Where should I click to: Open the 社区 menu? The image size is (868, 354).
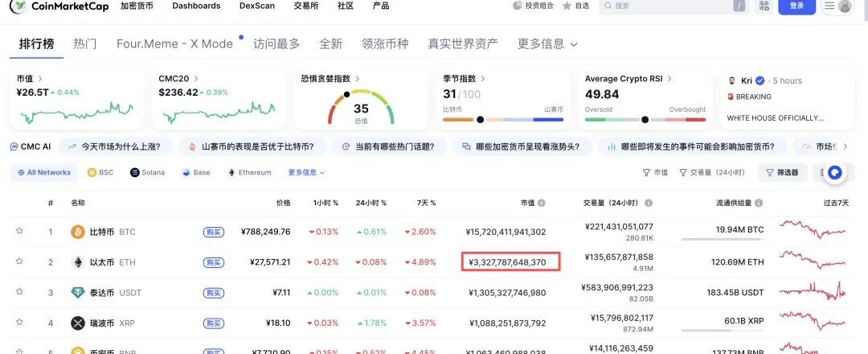point(346,6)
